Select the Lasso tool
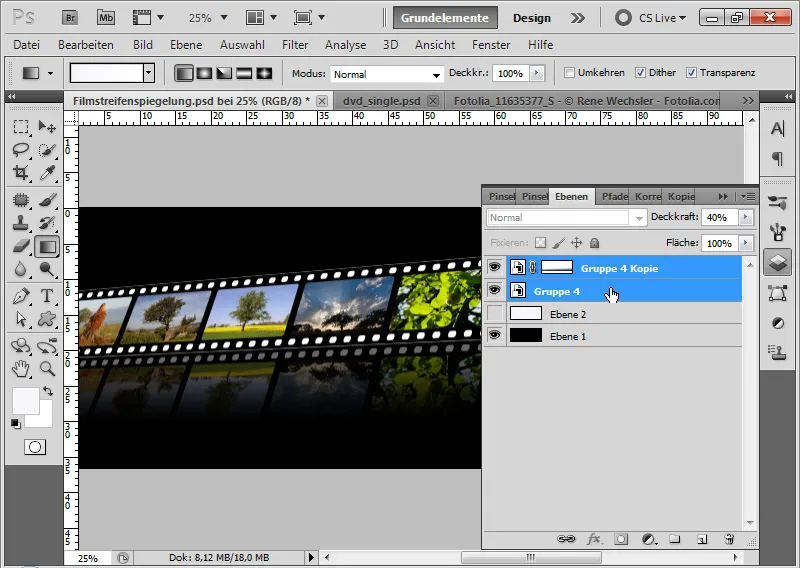Viewport: 800px width, 568px height. coord(21,150)
